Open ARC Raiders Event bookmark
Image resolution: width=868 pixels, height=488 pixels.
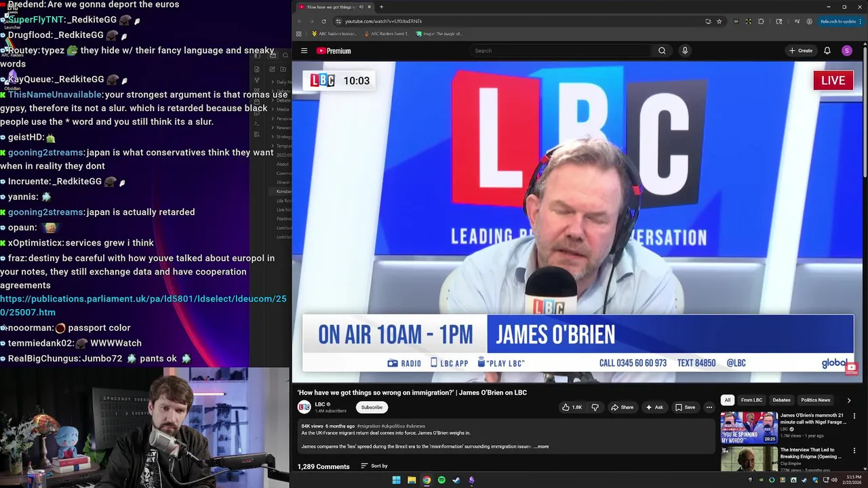387,34
